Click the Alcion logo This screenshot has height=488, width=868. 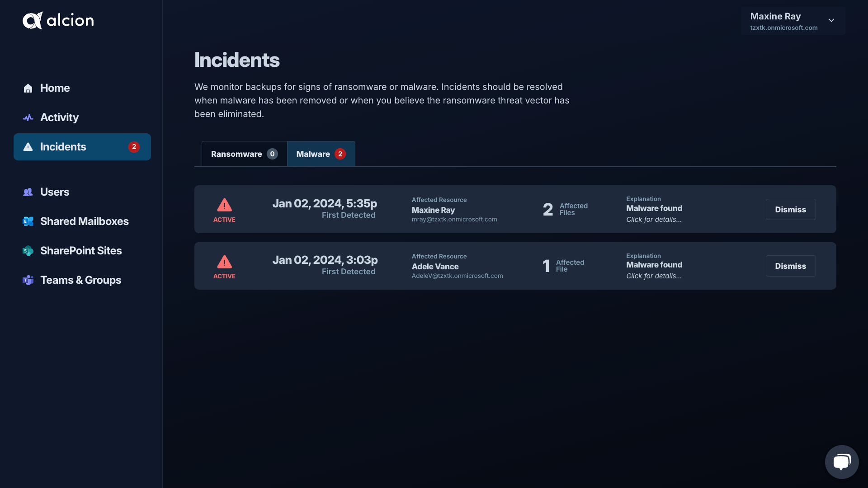58,20
